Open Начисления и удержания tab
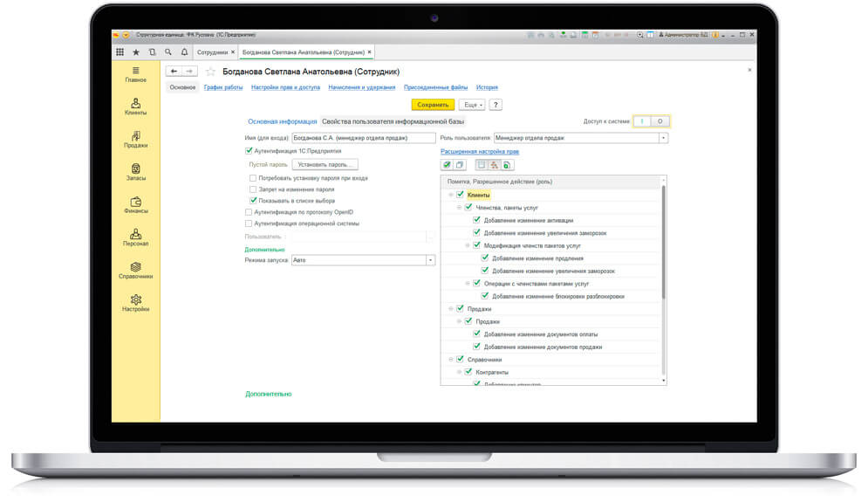The width and height of the screenshot is (868, 502). 362,87
